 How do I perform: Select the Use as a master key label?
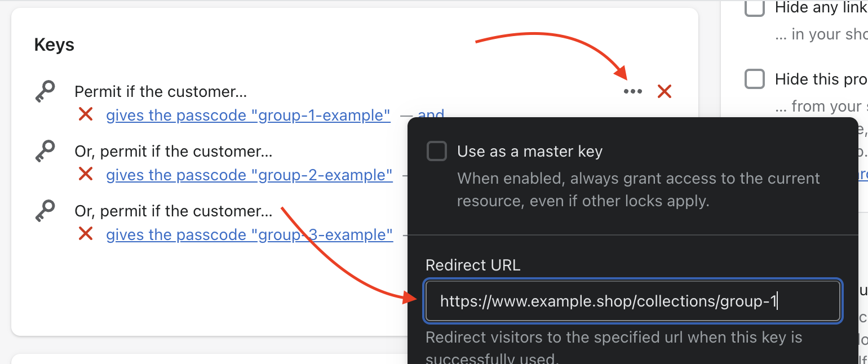pyautogui.click(x=530, y=152)
